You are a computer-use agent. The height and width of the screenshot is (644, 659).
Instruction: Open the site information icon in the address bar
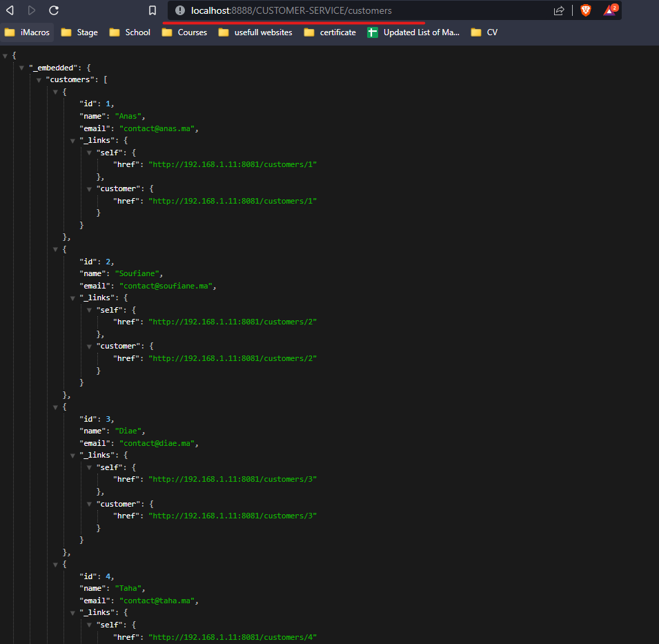click(x=180, y=10)
